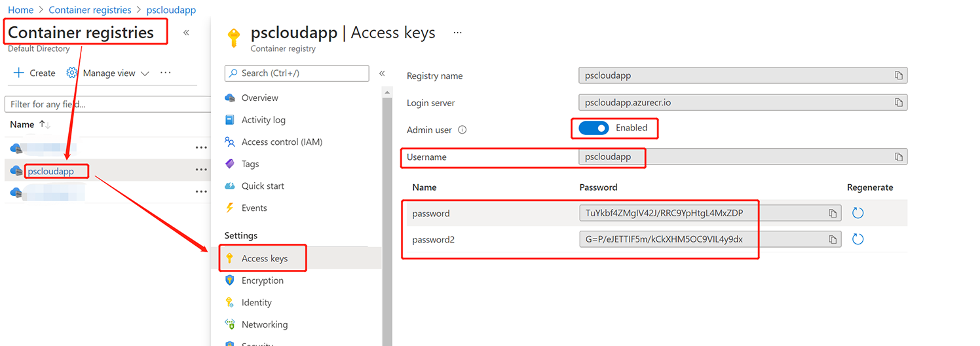Regenerate password2
This screenshot has height=346, width=980.
coord(858,239)
